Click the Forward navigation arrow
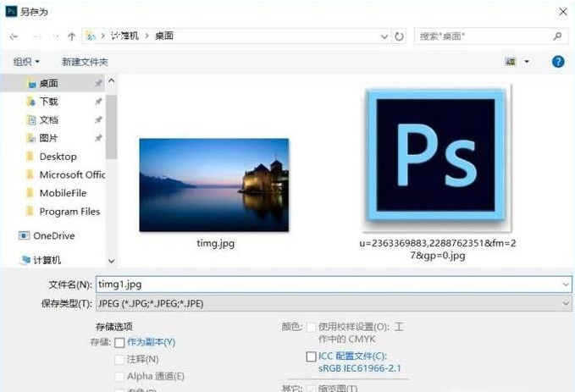The image size is (575, 392). click(37, 36)
